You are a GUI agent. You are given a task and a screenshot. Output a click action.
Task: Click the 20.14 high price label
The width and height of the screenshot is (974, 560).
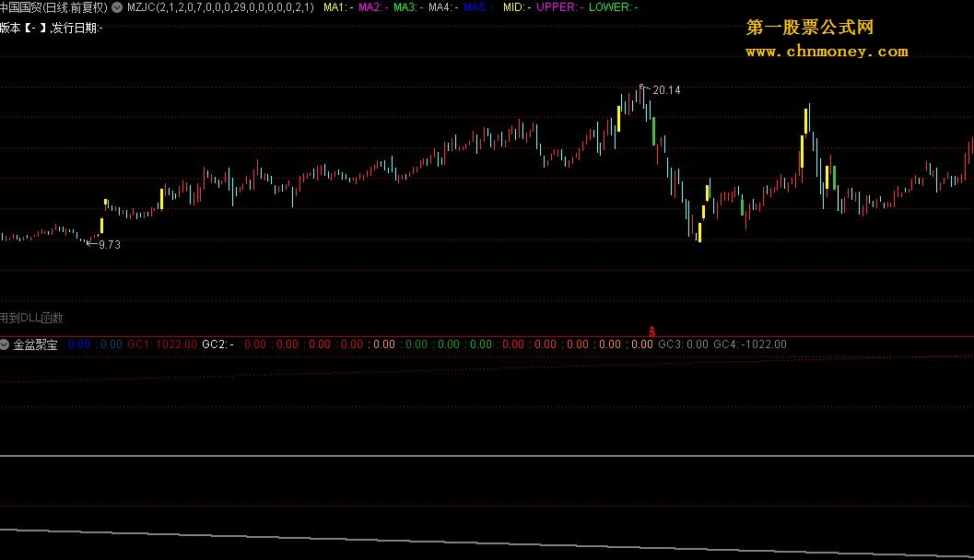point(666,90)
